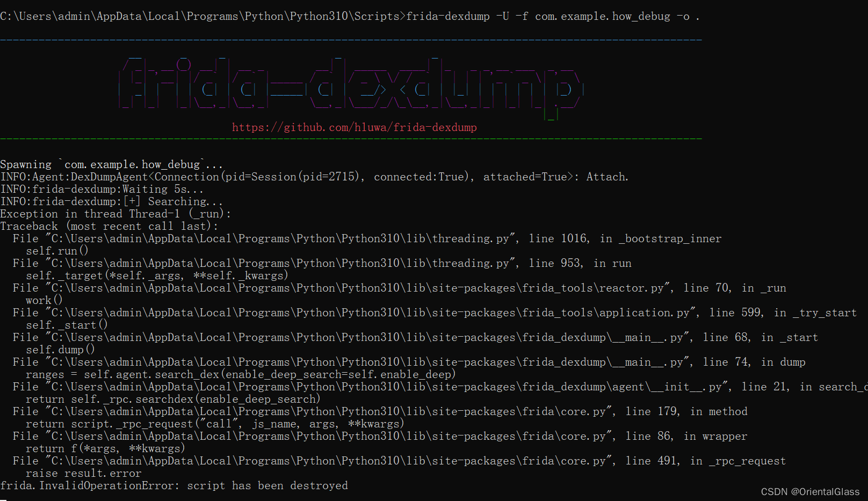Click the "raise result.error" line
Viewport: 868px width, 501px height.
84,473
